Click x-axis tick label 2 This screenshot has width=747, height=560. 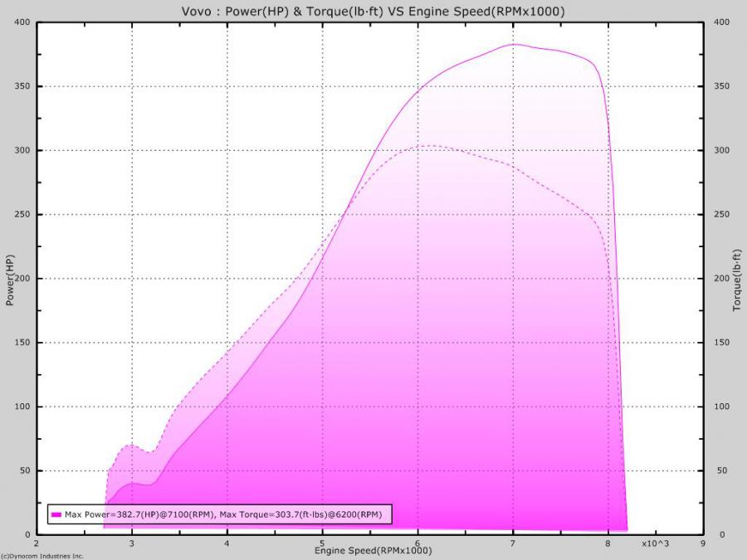coord(37,544)
